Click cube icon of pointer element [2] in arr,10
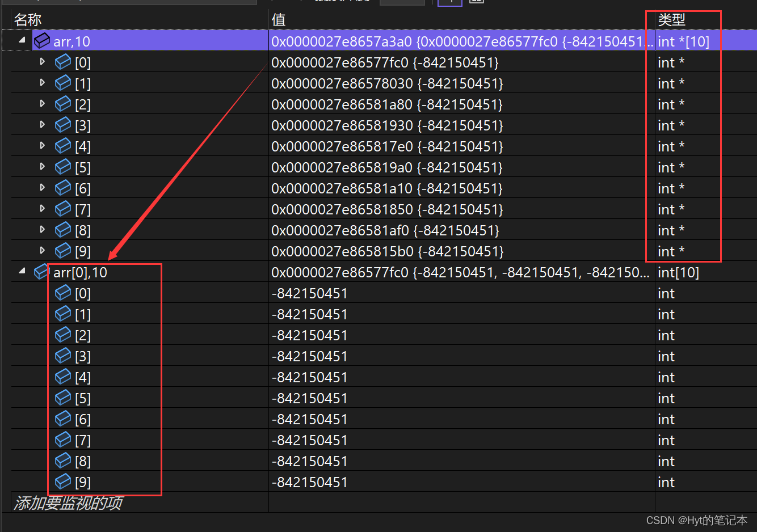This screenshot has width=757, height=532. [63, 103]
